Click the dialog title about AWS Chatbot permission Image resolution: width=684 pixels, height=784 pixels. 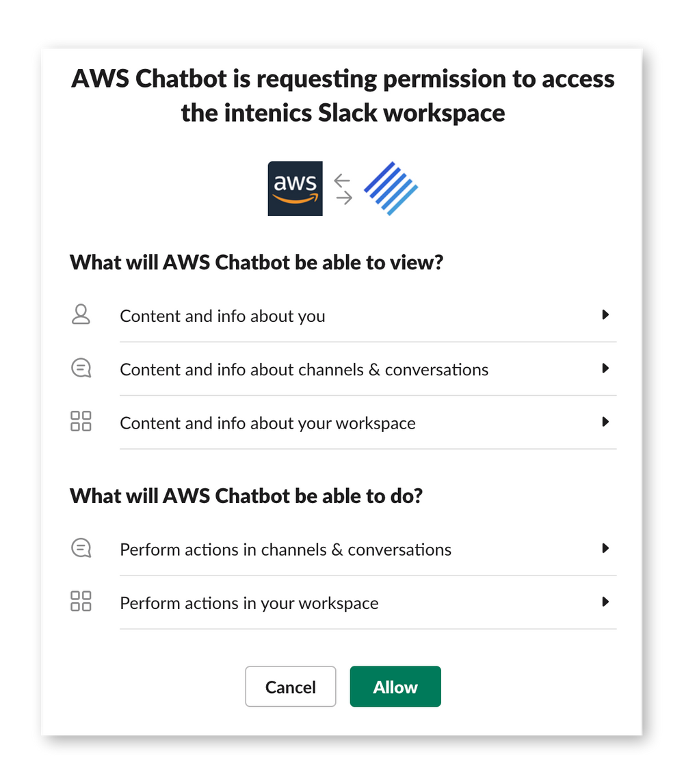(342, 96)
